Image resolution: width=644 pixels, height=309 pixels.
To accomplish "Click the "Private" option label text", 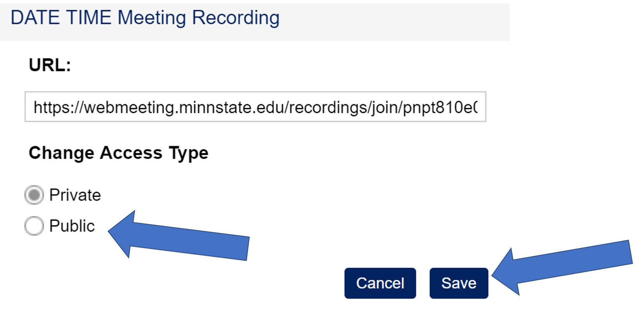I will pyautogui.click(x=75, y=195).
